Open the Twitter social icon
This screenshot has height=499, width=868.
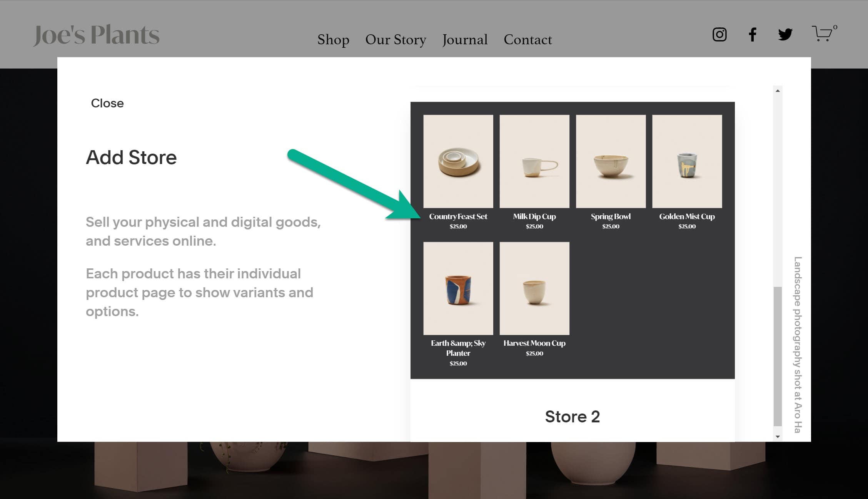coord(785,35)
